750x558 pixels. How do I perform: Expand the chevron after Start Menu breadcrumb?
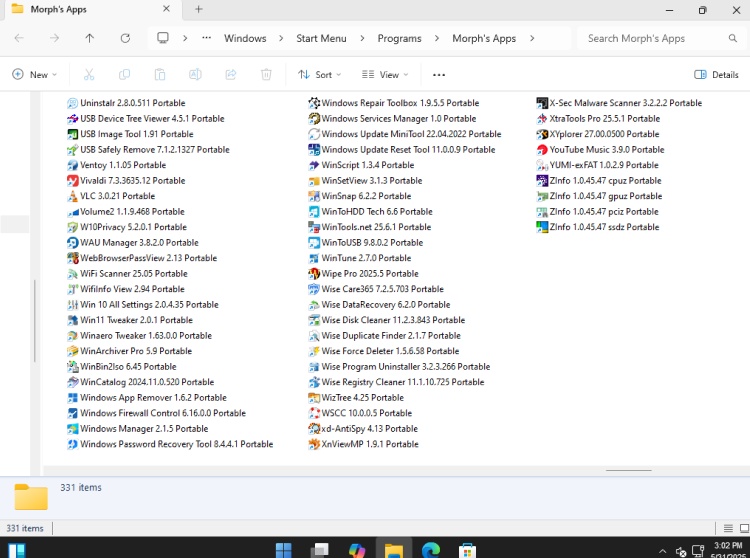362,38
